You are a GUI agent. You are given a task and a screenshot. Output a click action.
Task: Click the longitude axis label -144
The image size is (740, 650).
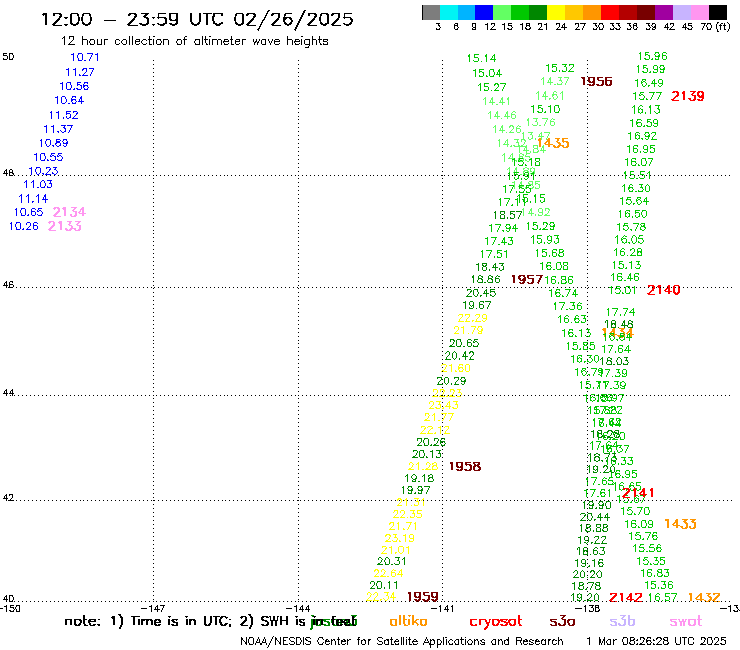pos(298,609)
